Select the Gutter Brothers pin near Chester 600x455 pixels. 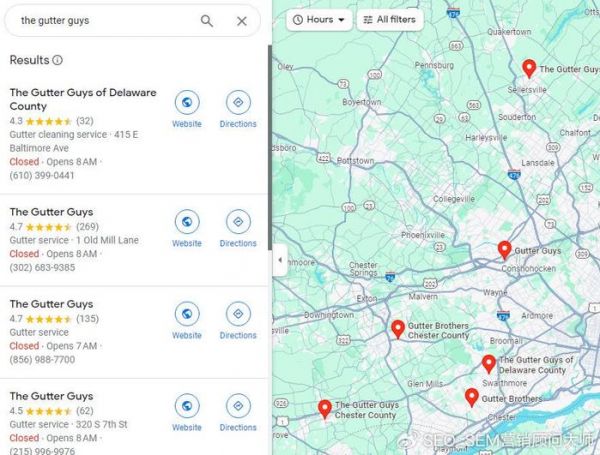coord(471,397)
